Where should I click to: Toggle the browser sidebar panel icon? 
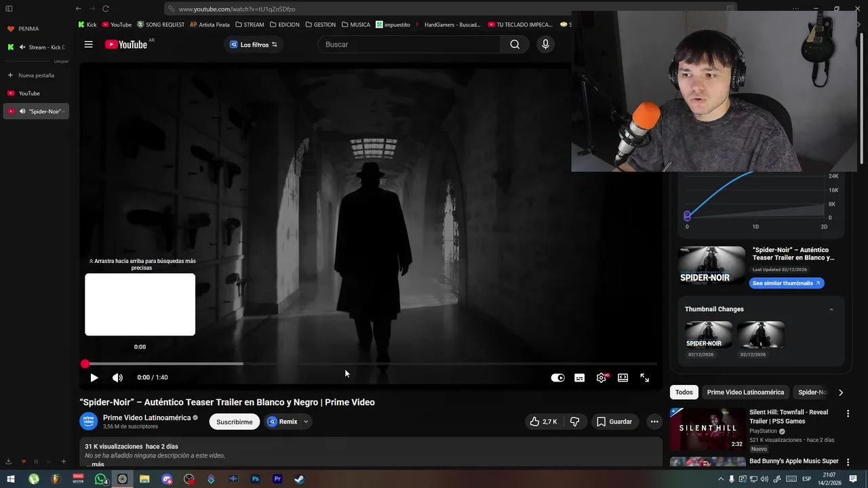pos(9,9)
